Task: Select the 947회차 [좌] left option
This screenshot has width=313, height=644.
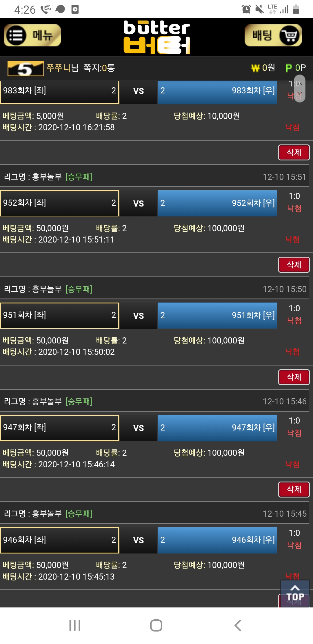Action: pyautogui.click(x=59, y=428)
